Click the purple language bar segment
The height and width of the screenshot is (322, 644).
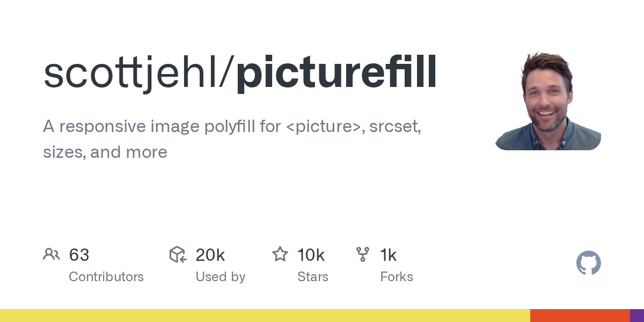[637, 316]
